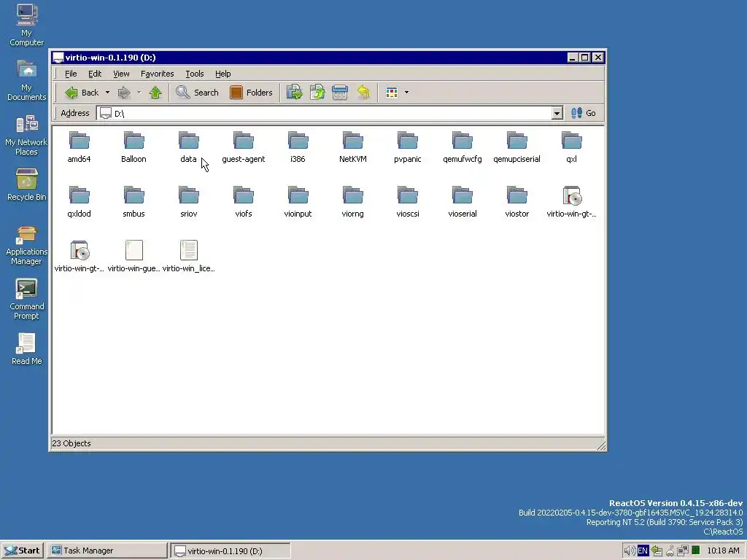Open the Search pane from toolbar
This screenshot has width=747, height=560.
coord(197,93)
